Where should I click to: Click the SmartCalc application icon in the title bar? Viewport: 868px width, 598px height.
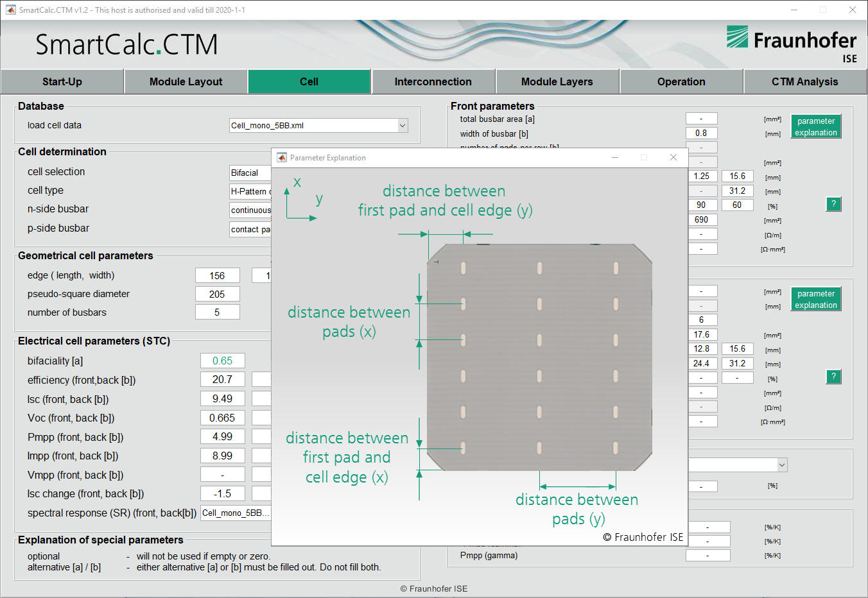(x=10, y=10)
